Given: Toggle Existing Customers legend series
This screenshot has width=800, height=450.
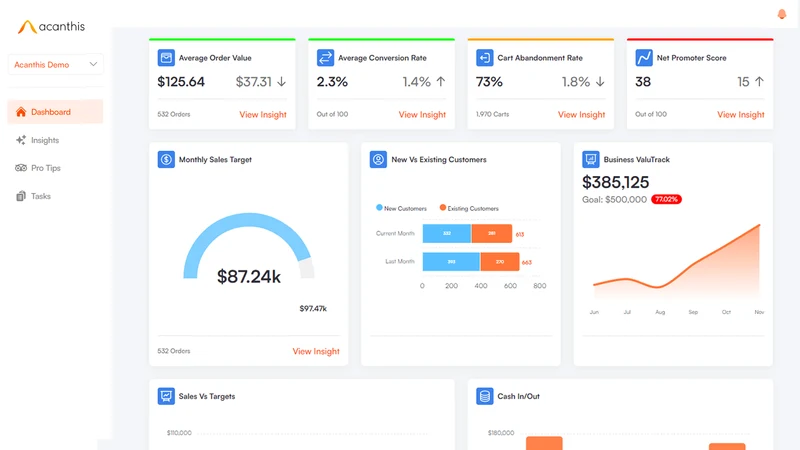Looking at the screenshot, I should (469, 208).
